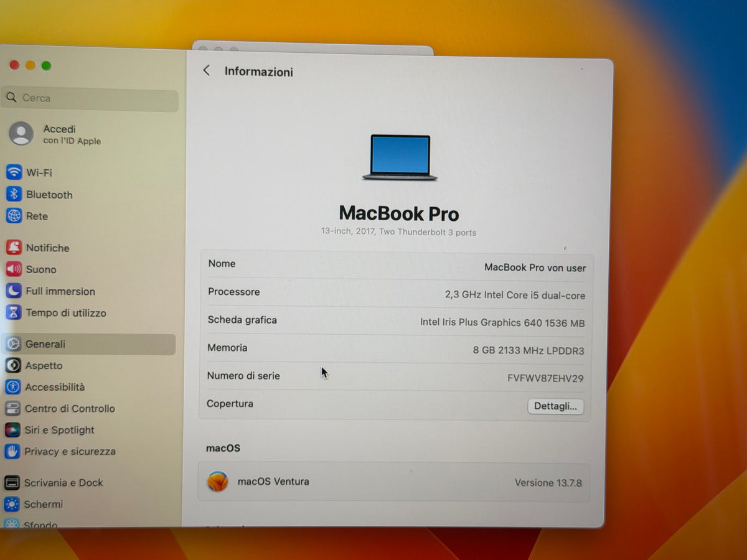Click the Wi-Fi icon in sidebar
This screenshot has height=560, width=747.
click(14, 172)
